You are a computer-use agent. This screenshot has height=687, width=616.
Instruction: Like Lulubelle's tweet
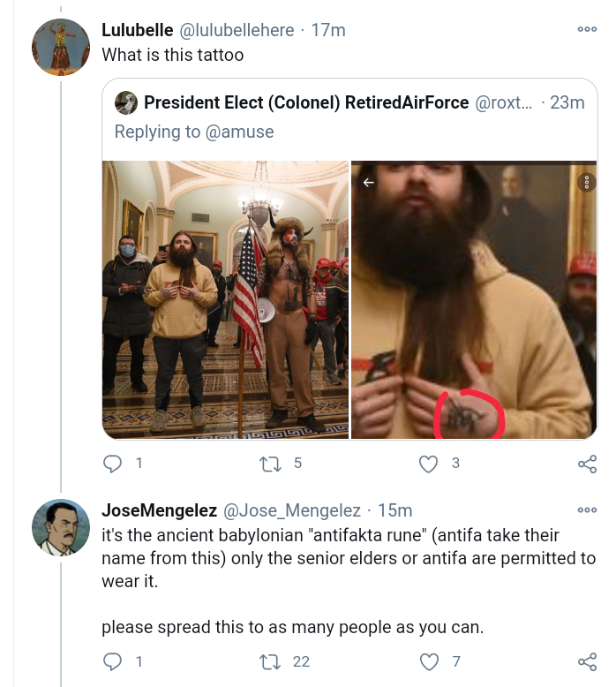[x=430, y=464]
